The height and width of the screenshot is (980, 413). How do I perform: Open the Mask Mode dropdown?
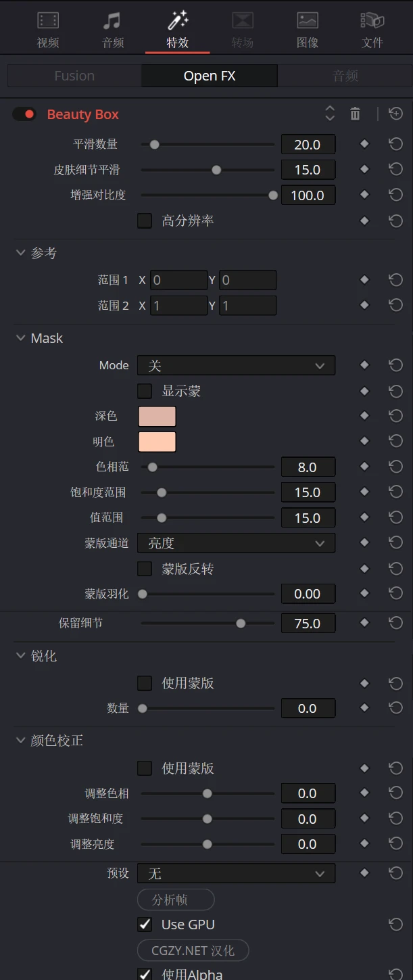[x=236, y=366]
